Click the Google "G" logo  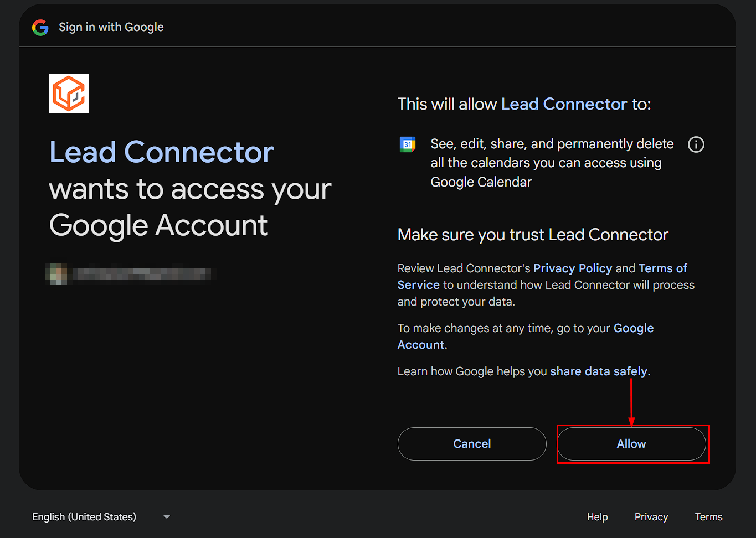(40, 27)
